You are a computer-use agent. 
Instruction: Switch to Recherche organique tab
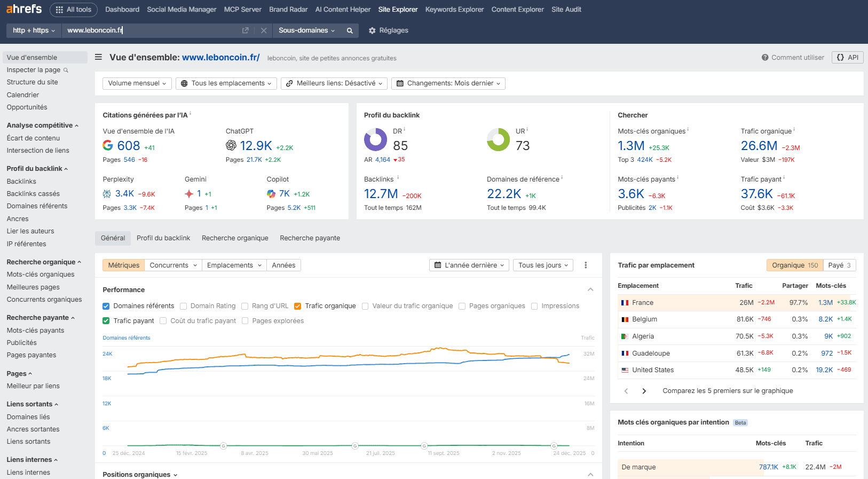click(235, 238)
